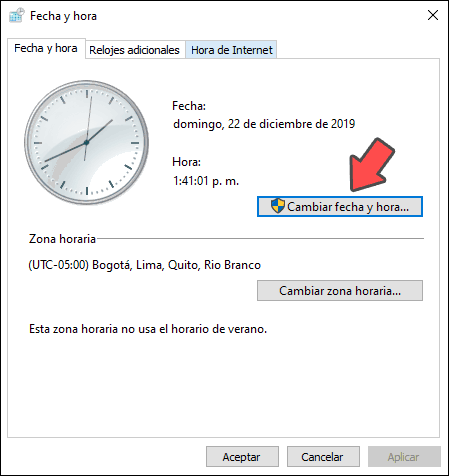Confirm with the Aceptar button

click(242, 457)
